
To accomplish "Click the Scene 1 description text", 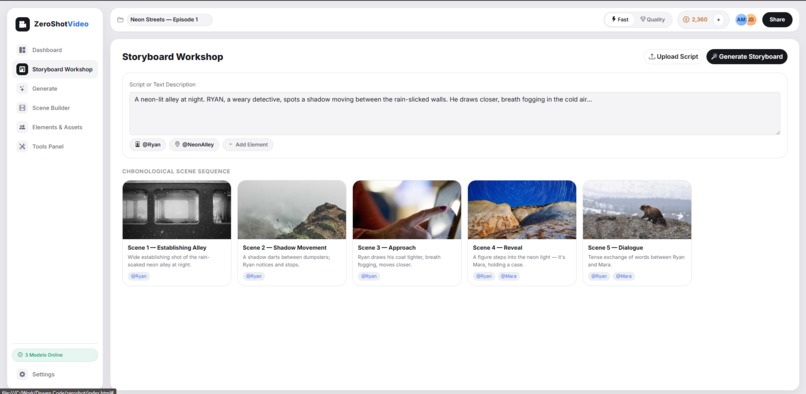I will pyautogui.click(x=169, y=261).
